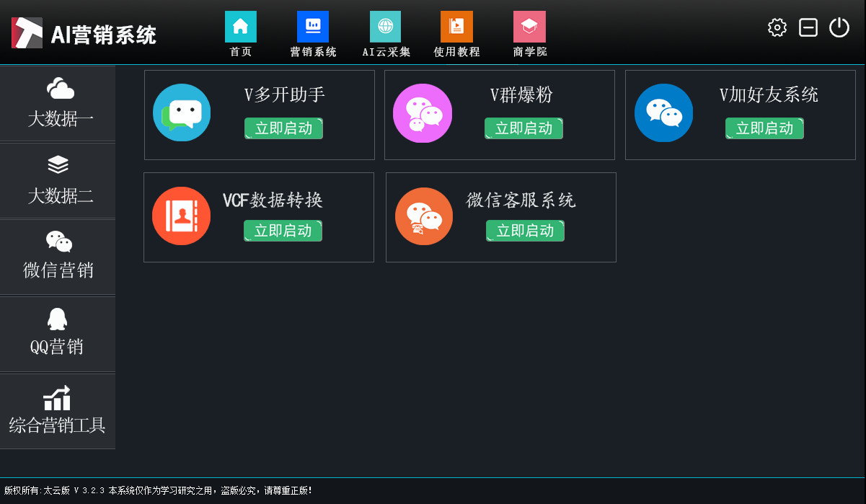
Task: Select the 大数据二 sidebar label
Action: [x=61, y=196]
